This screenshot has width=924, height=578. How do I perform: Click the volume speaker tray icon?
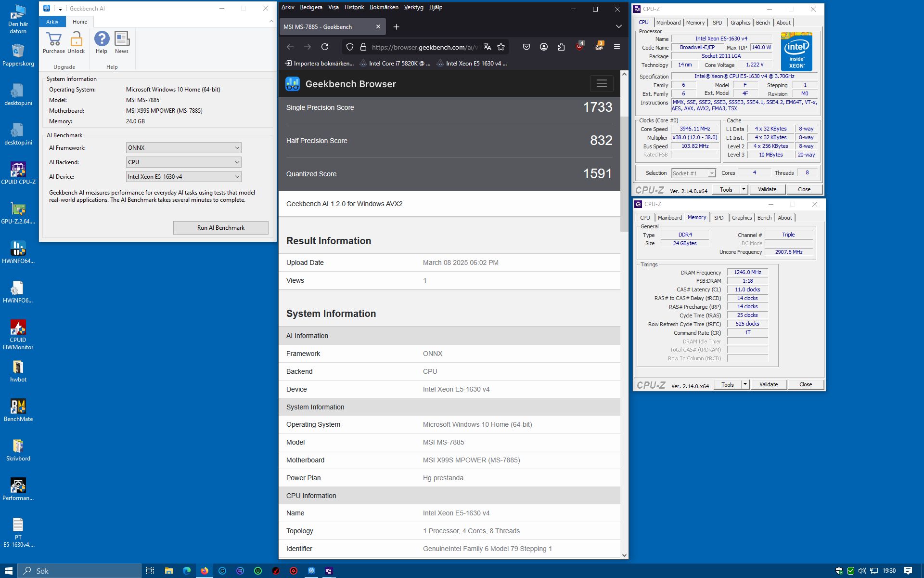[x=862, y=571]
